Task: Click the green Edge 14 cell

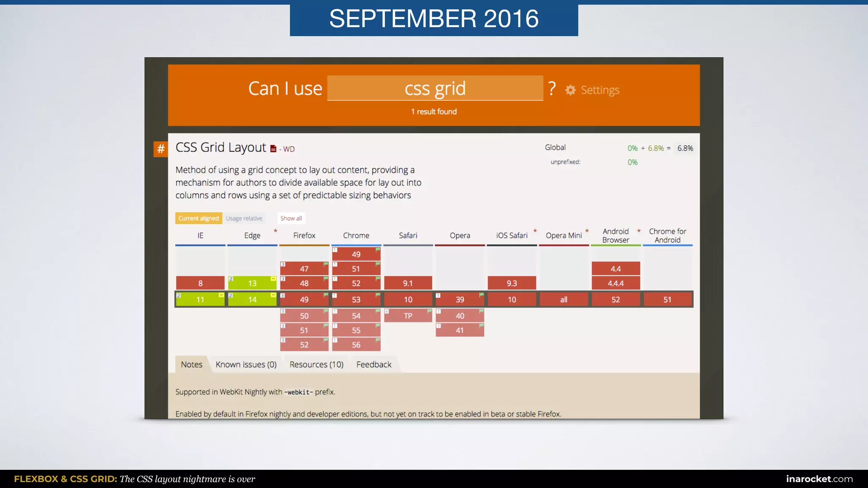Action: coord(252,299)
